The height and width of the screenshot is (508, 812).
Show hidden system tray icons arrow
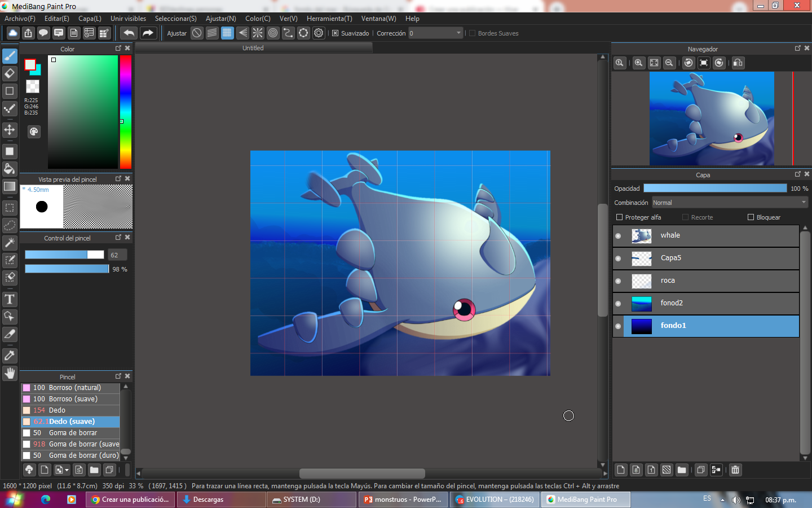click(722, 500)
